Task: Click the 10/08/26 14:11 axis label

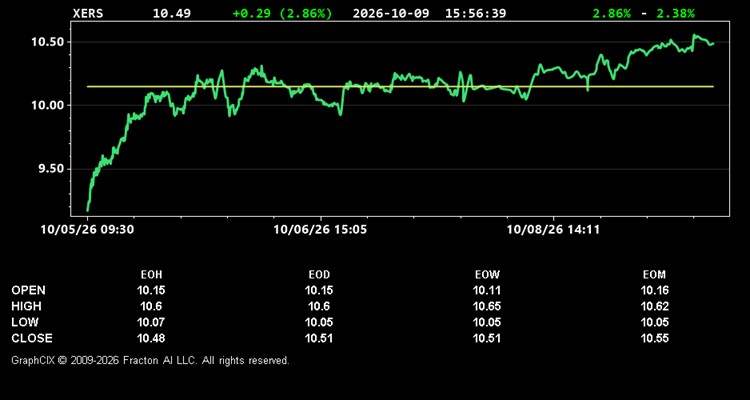Action: (x=553, y=230)
